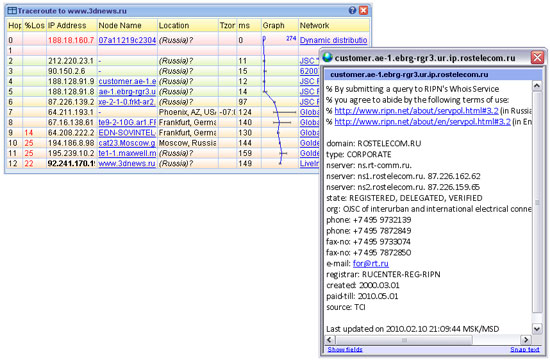Click the whois horizontal scrollbar left arrow
This screenshot has width=550, height=360.
coord(329,340)
